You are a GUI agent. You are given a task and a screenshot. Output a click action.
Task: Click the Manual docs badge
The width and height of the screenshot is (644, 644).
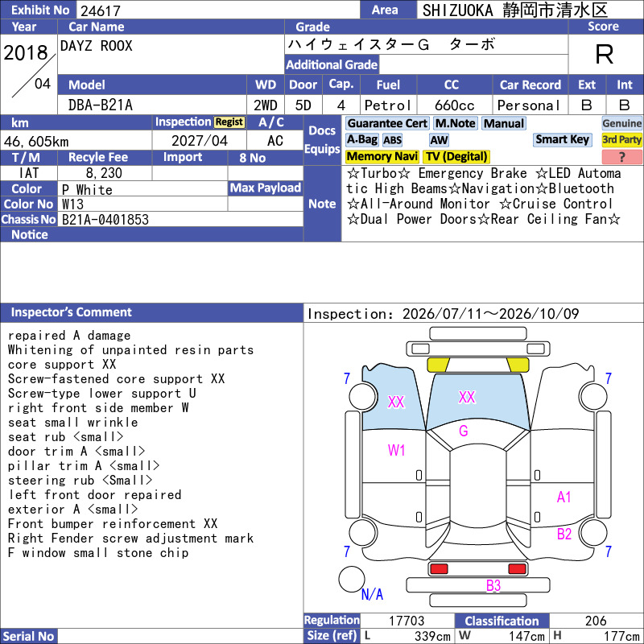(504, 123)
